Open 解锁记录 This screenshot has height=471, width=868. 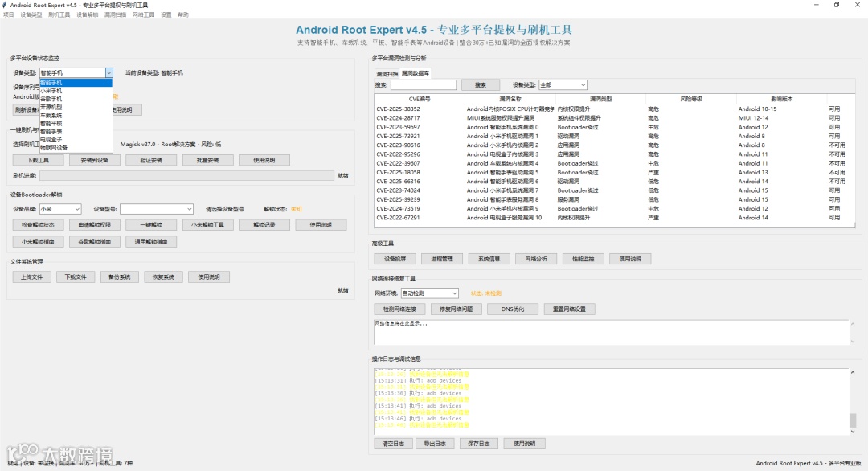click(x=264, y=225)
